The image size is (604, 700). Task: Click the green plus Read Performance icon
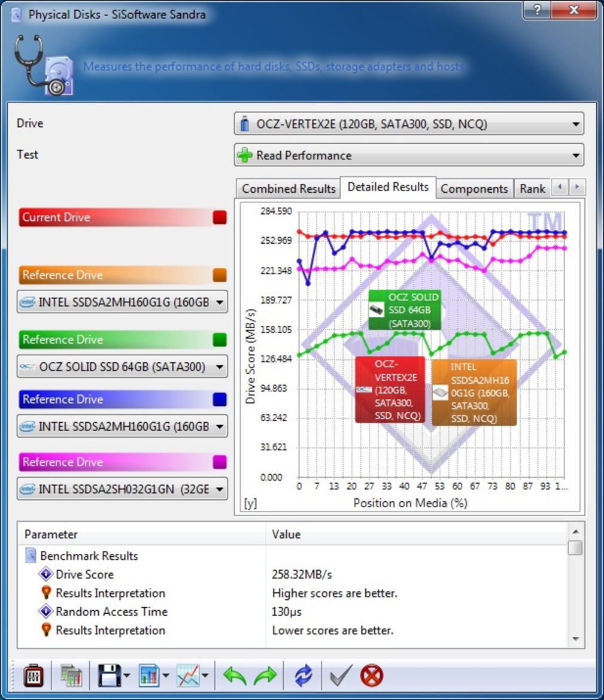point(245,155)
